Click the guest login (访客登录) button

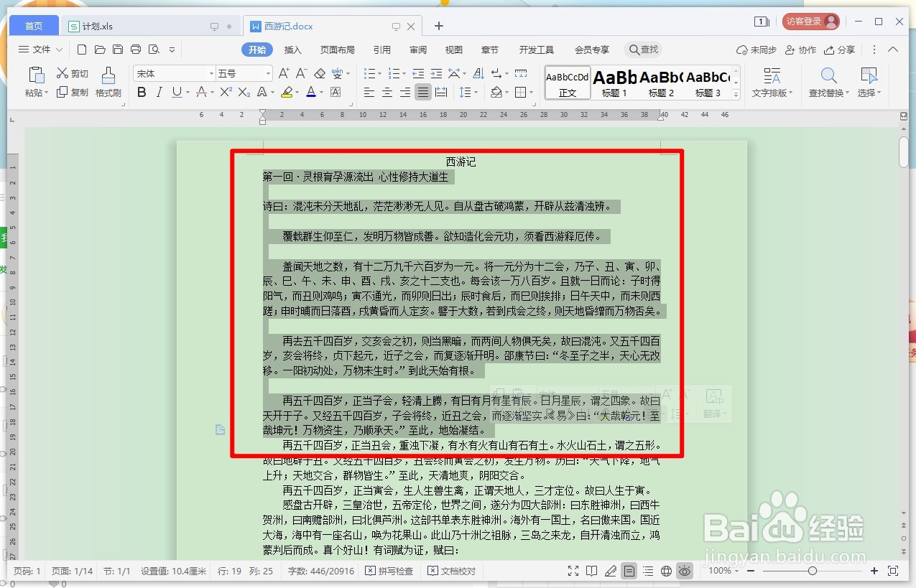click(811, 22)
